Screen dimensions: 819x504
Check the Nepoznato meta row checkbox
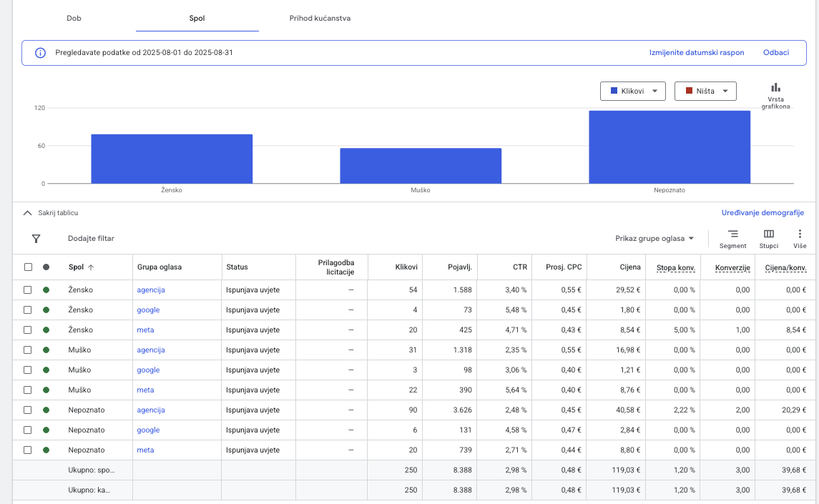tap(28, 450)
